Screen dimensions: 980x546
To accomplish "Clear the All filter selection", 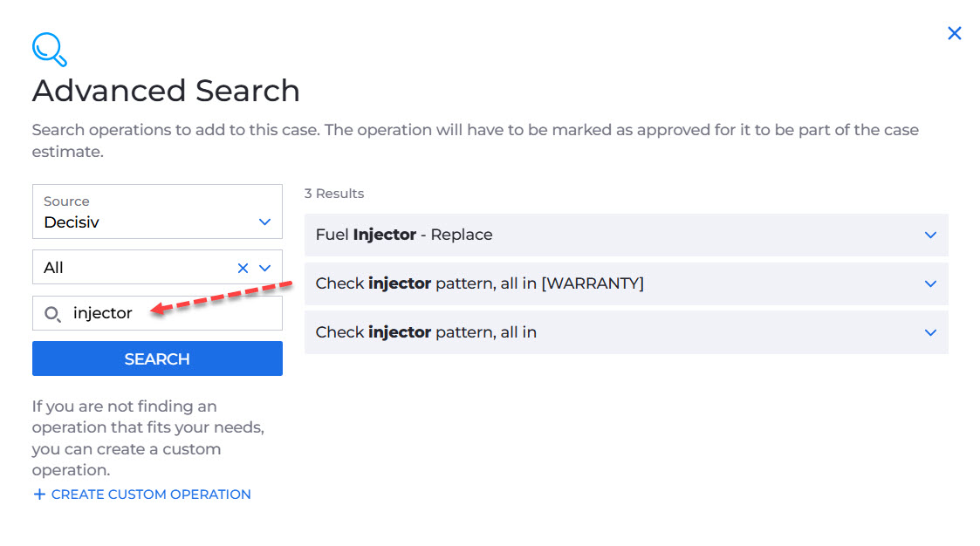I will point(243,268).
